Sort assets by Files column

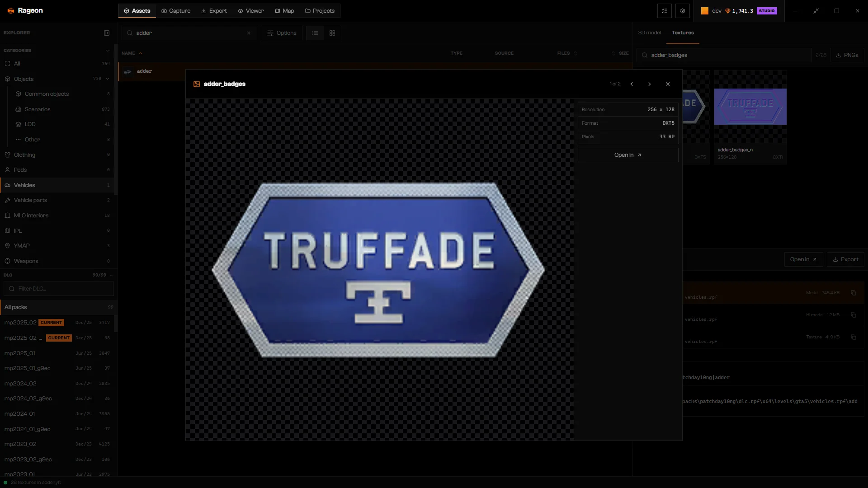[x=567, y=53]
